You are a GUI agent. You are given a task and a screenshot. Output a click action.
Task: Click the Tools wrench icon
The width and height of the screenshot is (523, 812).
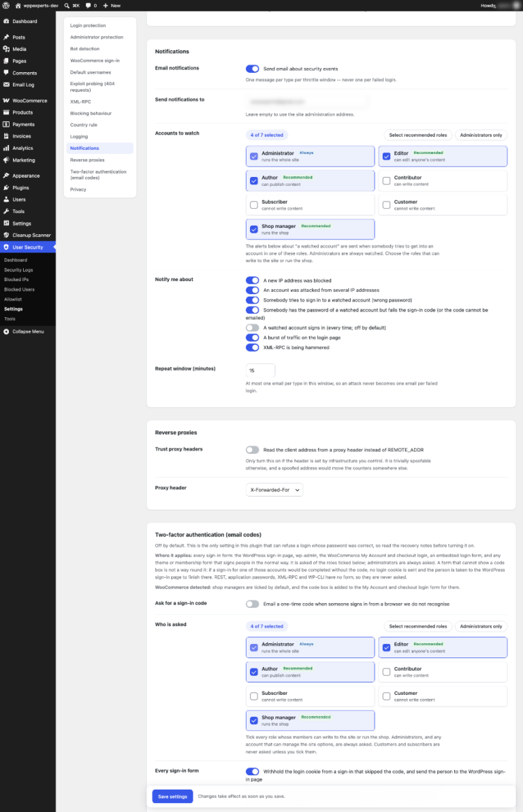6,211
